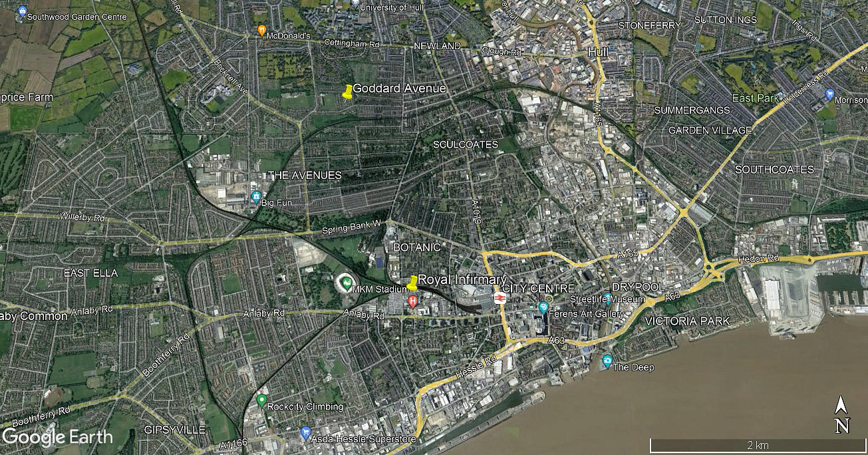The width and height of the screenshot is (868, 455).
Task: Click the CITY CENTRE map label
Action: 538,289
